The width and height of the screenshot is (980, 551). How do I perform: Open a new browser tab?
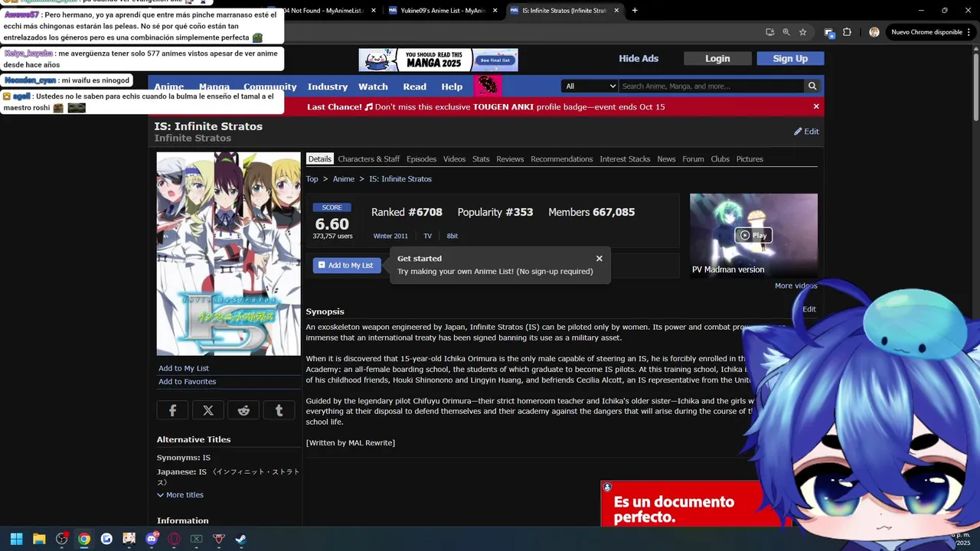pos(635,11)
